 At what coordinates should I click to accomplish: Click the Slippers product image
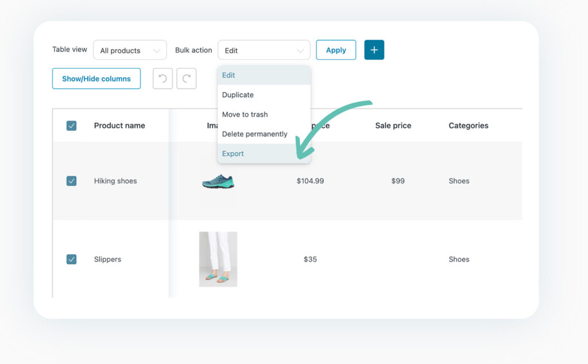tap(218, 259)
